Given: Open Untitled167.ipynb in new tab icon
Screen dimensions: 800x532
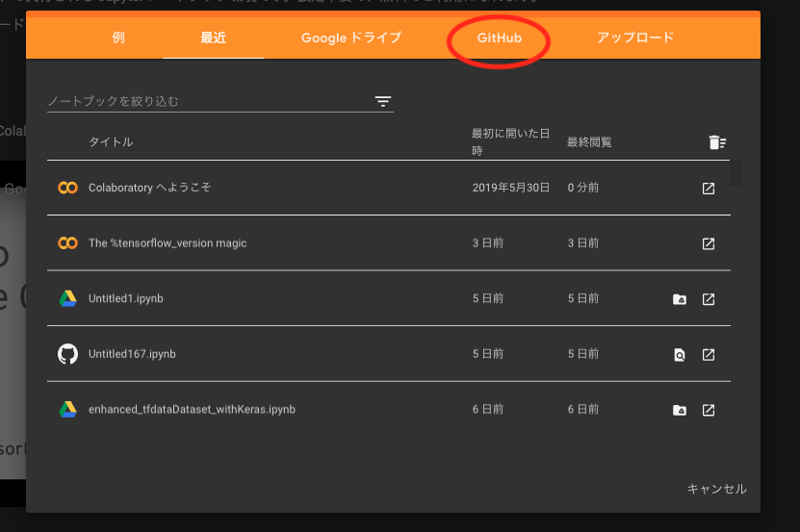Looking at the screenshot, I should point(709,354).
